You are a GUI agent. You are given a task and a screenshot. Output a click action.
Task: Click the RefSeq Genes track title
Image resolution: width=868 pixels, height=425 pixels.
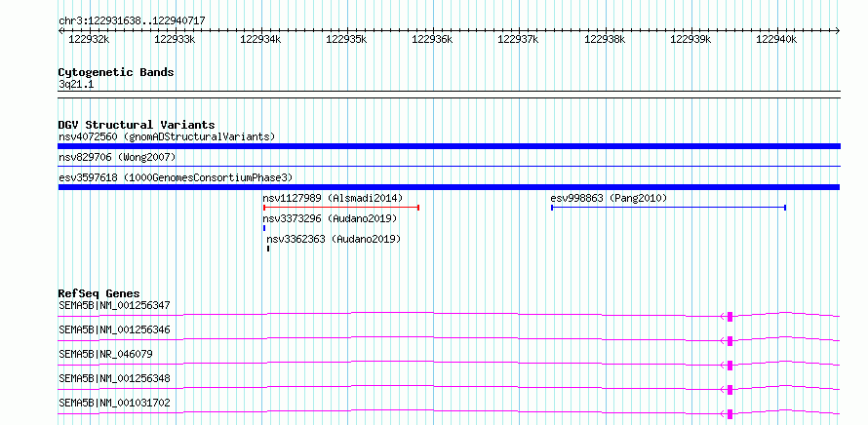coord(99,293)
